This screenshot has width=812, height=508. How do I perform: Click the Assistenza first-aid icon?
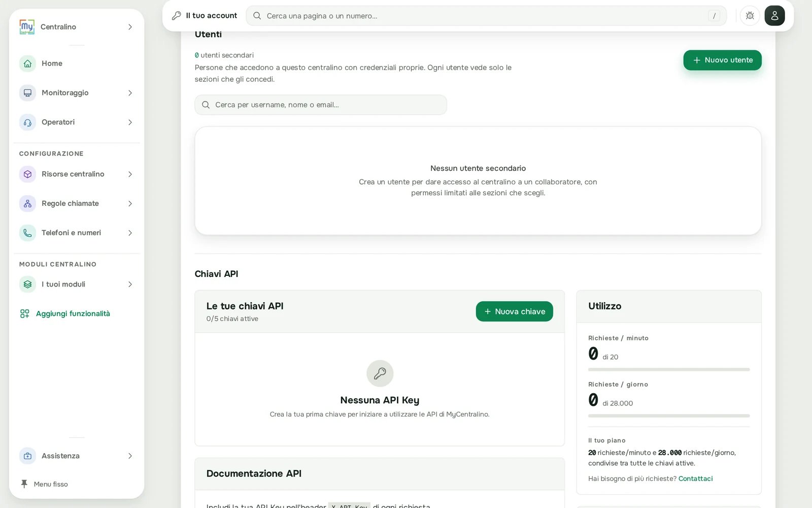click(27, 456)
